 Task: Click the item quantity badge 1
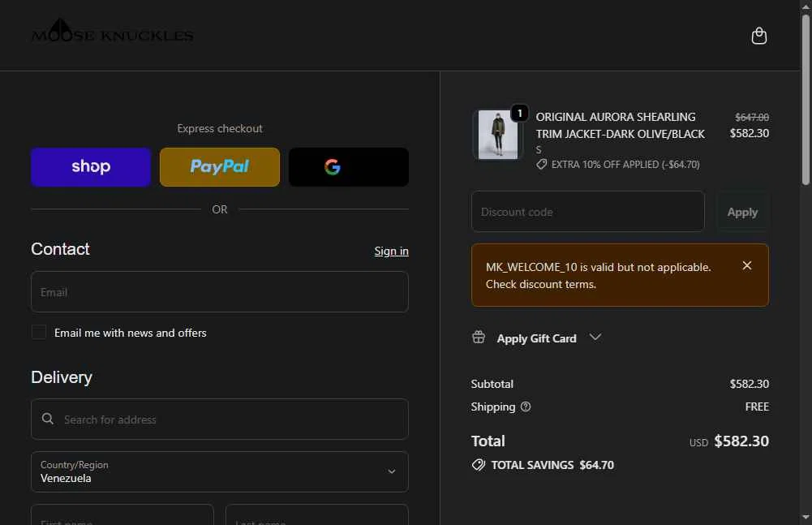[519, 113]
